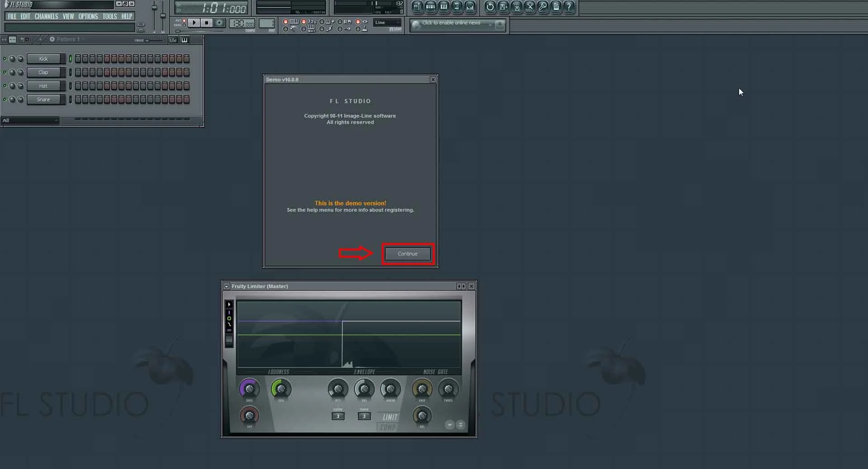
Task: Expand the online news dropdown arrow
Action: point(490,25)
